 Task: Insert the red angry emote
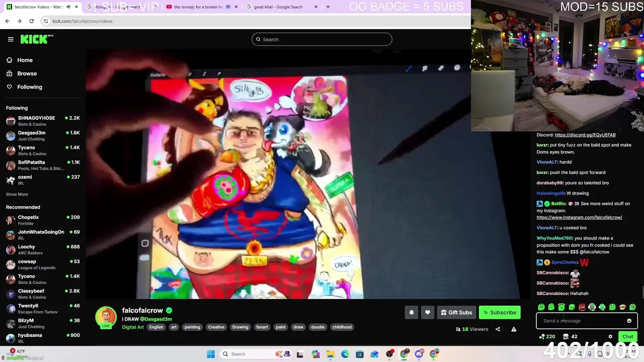tap(582, 307)
